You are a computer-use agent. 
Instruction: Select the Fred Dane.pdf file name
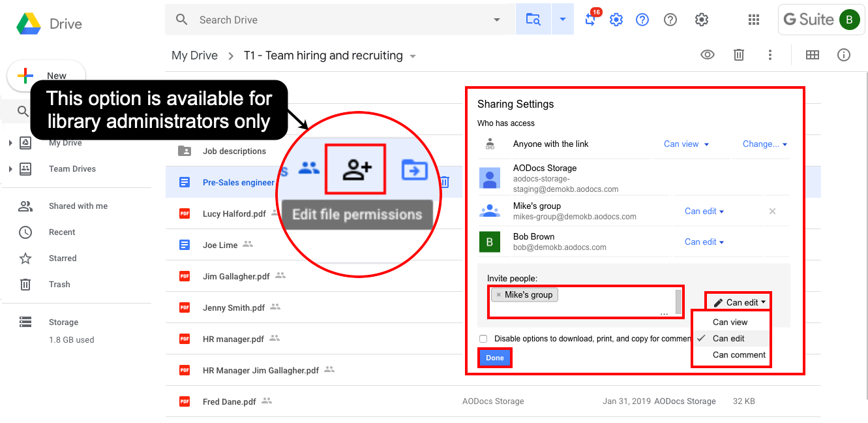click(230, 401)
